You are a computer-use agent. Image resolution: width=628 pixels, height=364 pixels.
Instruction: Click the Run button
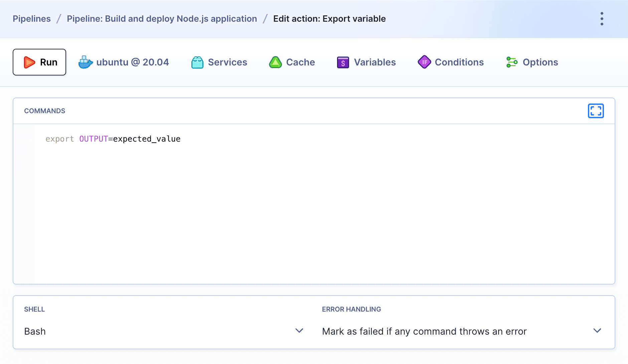(x=39, y=62)
